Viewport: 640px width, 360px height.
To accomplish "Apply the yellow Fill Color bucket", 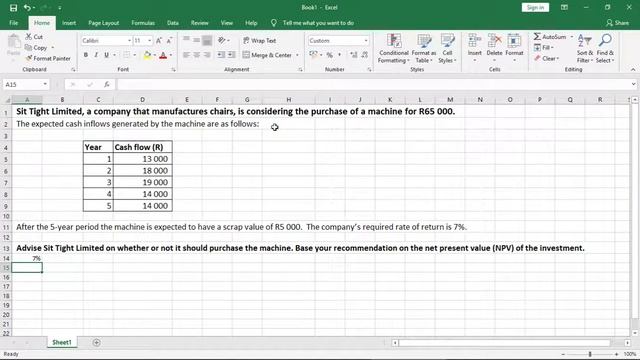I will 147,55.
